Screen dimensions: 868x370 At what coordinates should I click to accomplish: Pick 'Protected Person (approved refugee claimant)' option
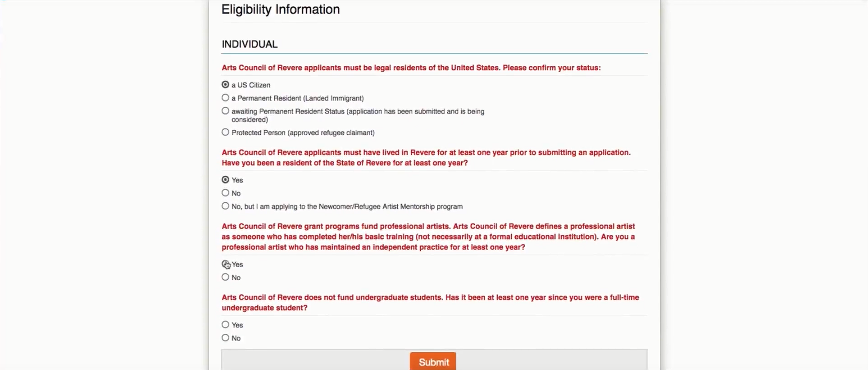pos(225,132)
